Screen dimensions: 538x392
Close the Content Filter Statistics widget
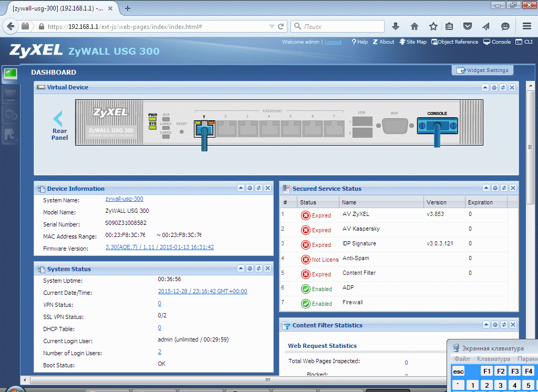513,324
